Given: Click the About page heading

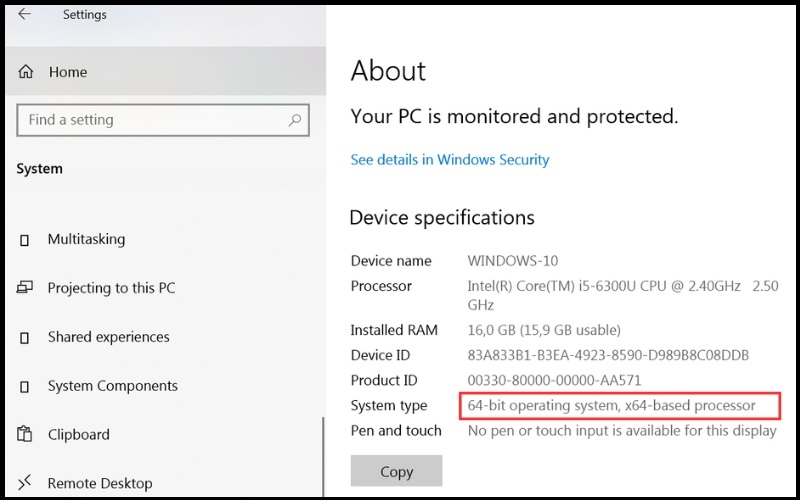Looking at the screenshot, I should click(x=388, y=70).
